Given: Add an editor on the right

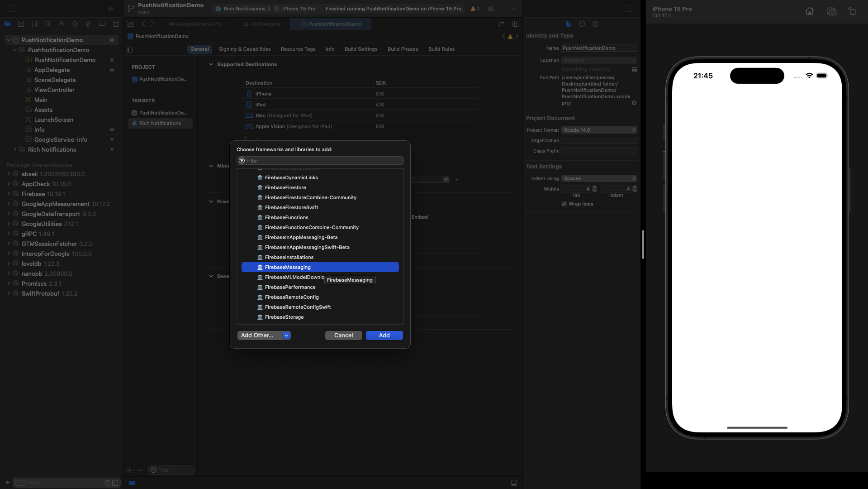Looking at the screenshot, I should coord(515,24).
